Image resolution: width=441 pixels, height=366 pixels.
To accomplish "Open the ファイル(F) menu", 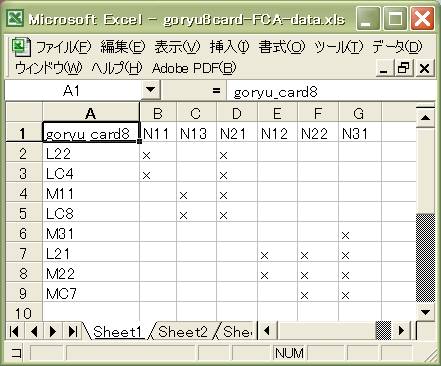I will click(63, 48).
